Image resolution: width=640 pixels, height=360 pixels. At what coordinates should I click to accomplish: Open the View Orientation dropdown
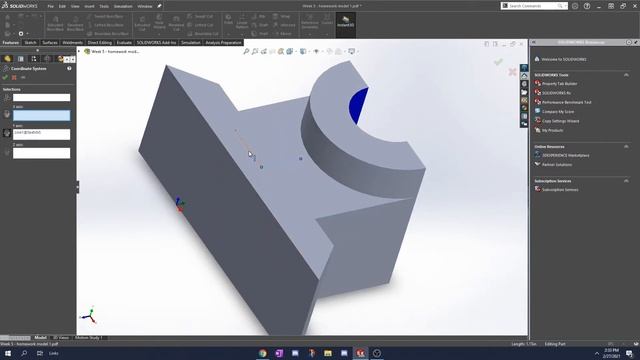(x=291, y=51)
